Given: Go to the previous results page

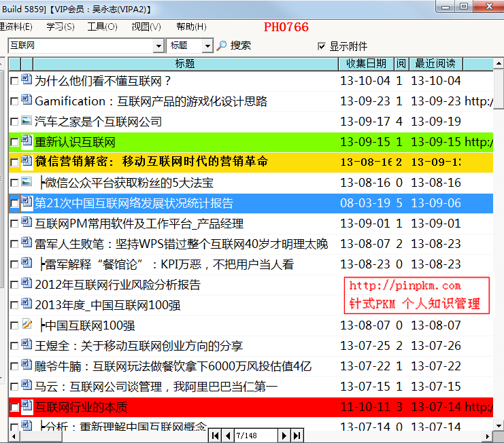Looking at the screenshot, I should [x=228, y=436].
